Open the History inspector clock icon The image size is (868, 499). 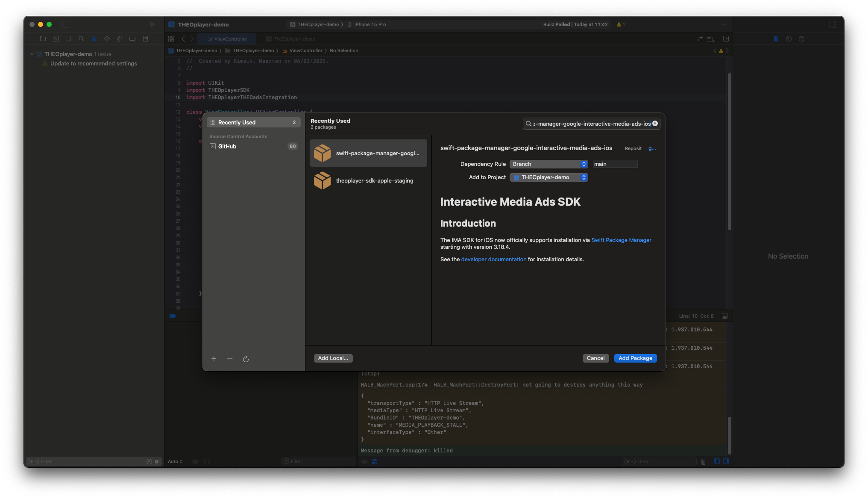pyautogui.click(x=789, y=38)
